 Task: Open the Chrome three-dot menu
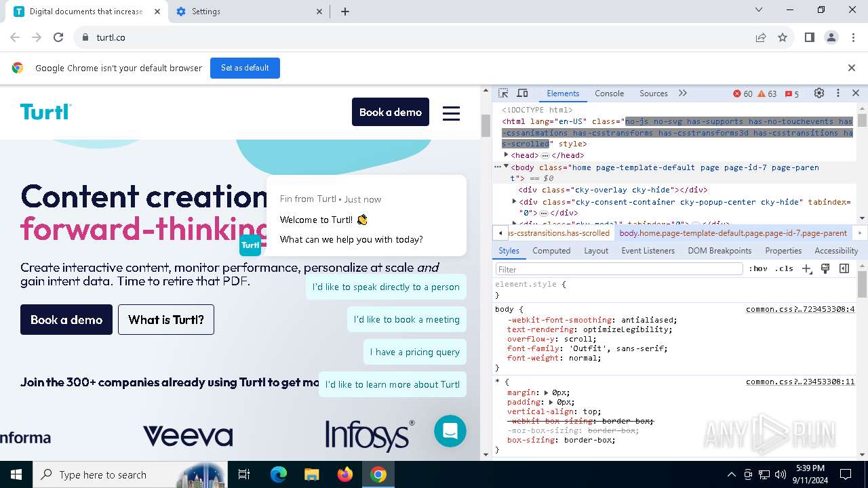853,37
